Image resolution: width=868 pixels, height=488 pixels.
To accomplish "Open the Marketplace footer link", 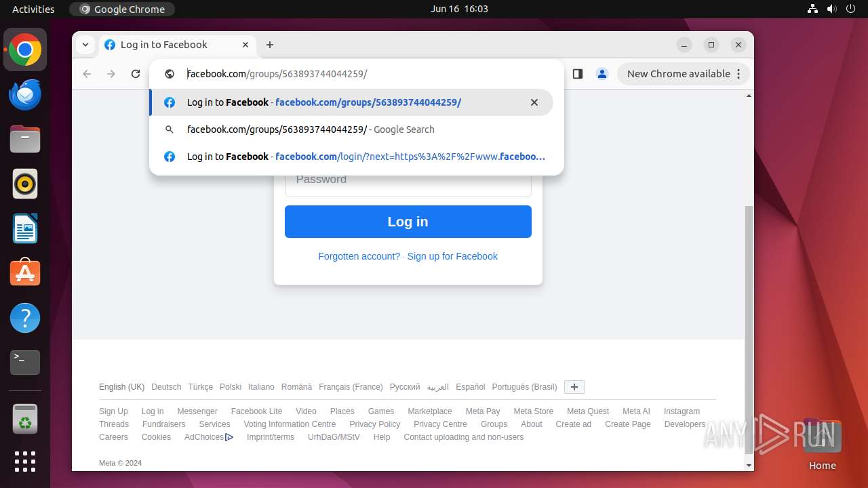I will pyautogui.click(x=430, y=411).
